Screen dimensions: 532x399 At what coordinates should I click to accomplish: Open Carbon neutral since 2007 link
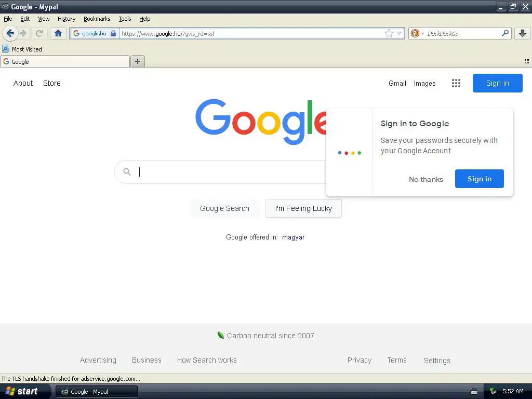tap(270, 336)
